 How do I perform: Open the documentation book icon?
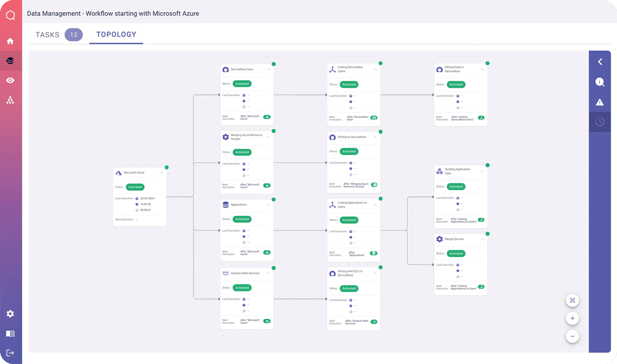pos(10,334)
